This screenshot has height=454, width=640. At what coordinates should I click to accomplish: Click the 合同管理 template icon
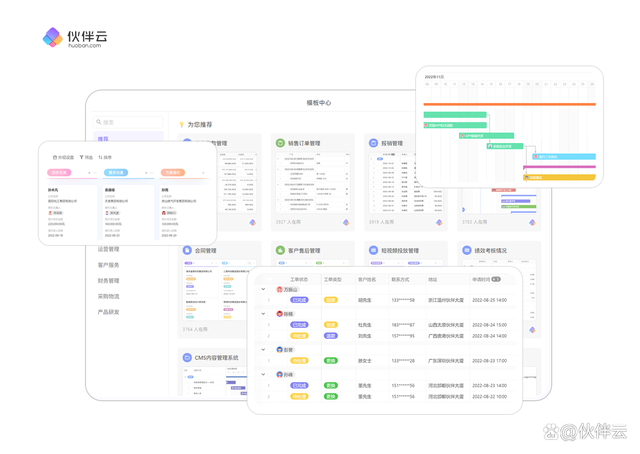(187, 251)
